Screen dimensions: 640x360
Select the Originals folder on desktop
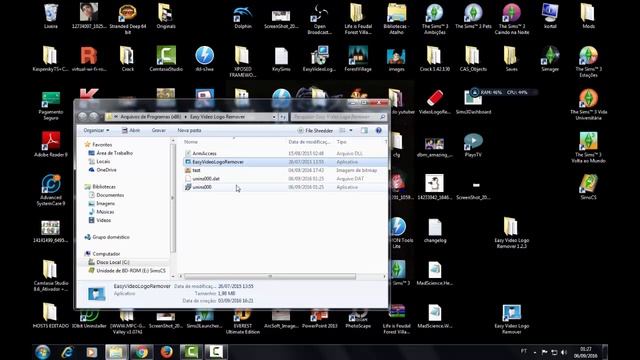(x=166, y=17)
